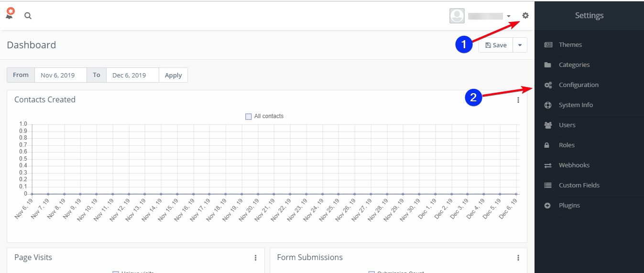The width and height of the screenshot is (644, 273).
Task: Click the Dashboard page heading
Action: [32, 45]
